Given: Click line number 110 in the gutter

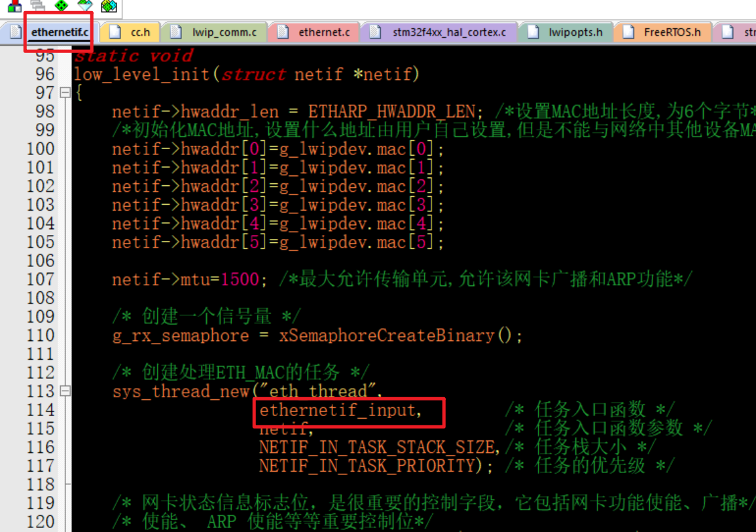Looking at the screenshot, I should tap(41, 336).
